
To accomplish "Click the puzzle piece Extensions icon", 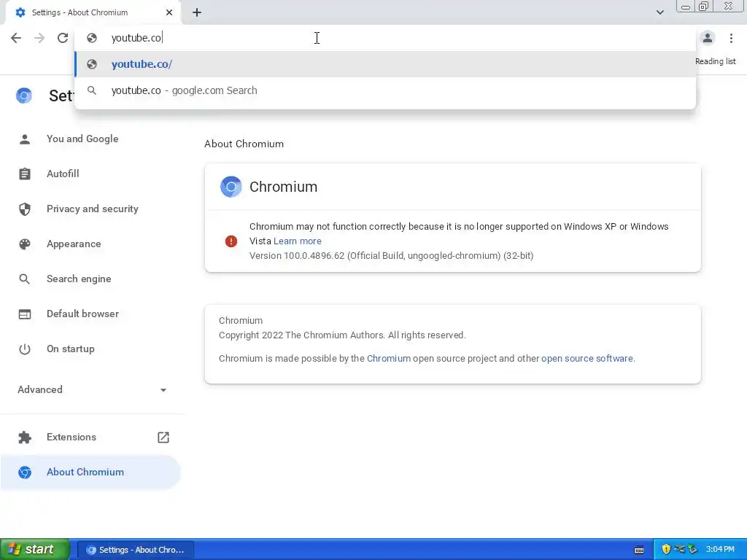I will point(25,437).
